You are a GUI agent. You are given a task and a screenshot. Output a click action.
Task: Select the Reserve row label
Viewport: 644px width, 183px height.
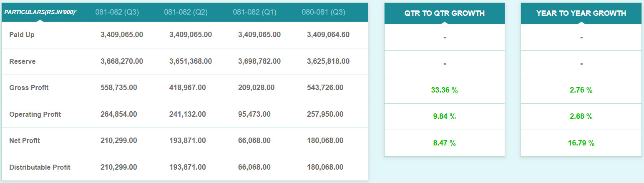(23, 62)
